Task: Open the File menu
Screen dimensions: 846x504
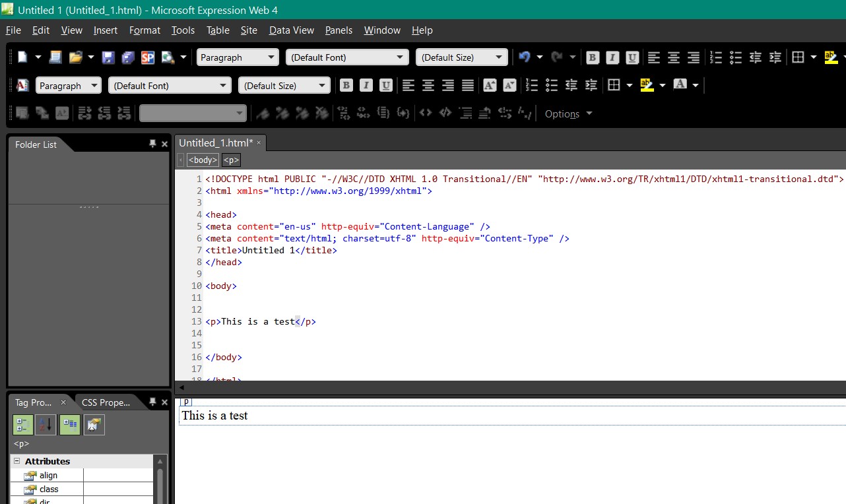Action: tap(13, 30)
